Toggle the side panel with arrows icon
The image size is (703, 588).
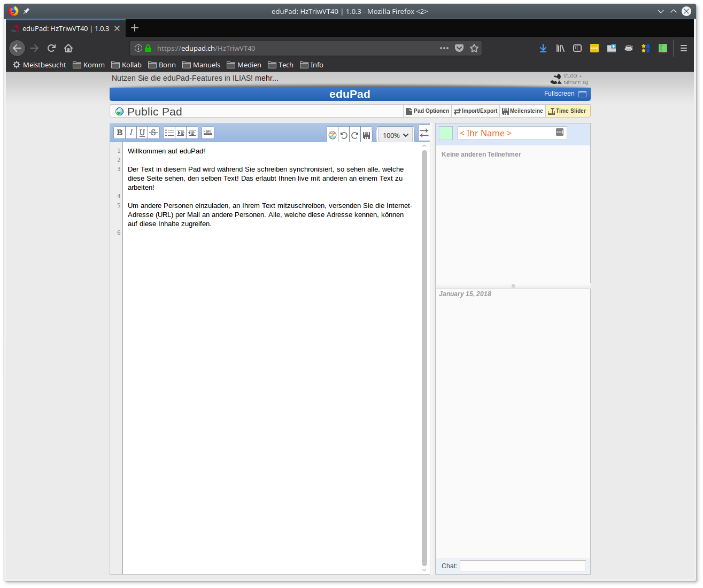pos(424,133)
